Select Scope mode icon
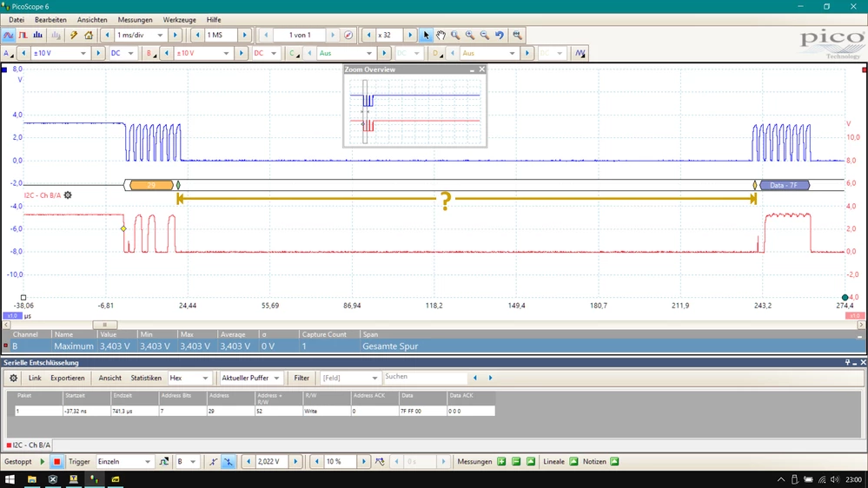 click(9, 35)
